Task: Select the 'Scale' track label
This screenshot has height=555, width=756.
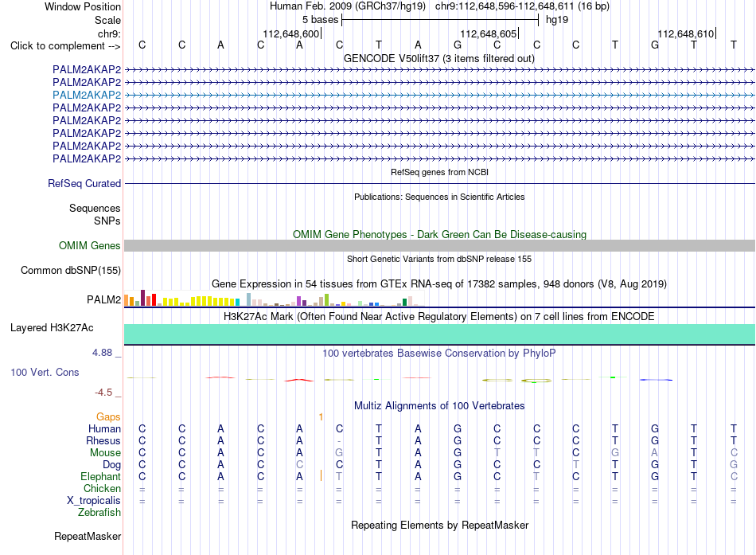Action: (x=107, y=20)
